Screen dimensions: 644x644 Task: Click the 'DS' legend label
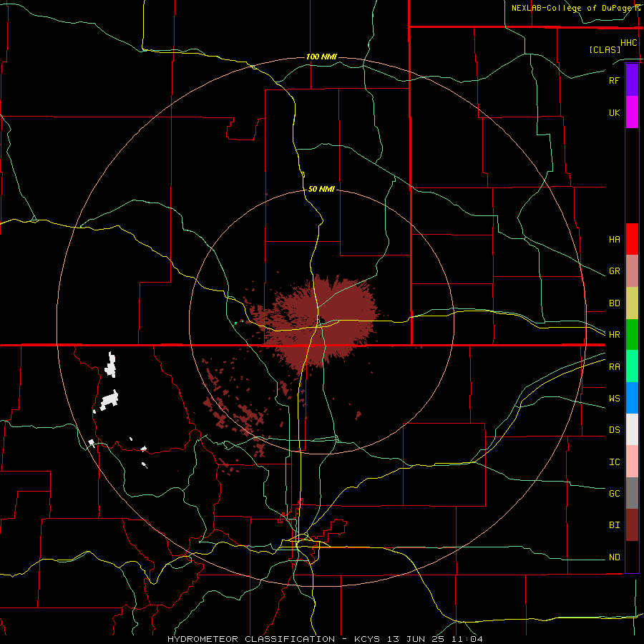614,430
